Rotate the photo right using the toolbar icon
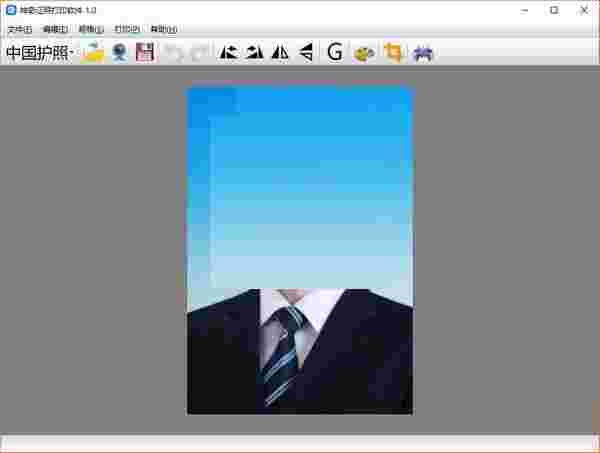Screen dimensions: 600x453 click(254, 52)
